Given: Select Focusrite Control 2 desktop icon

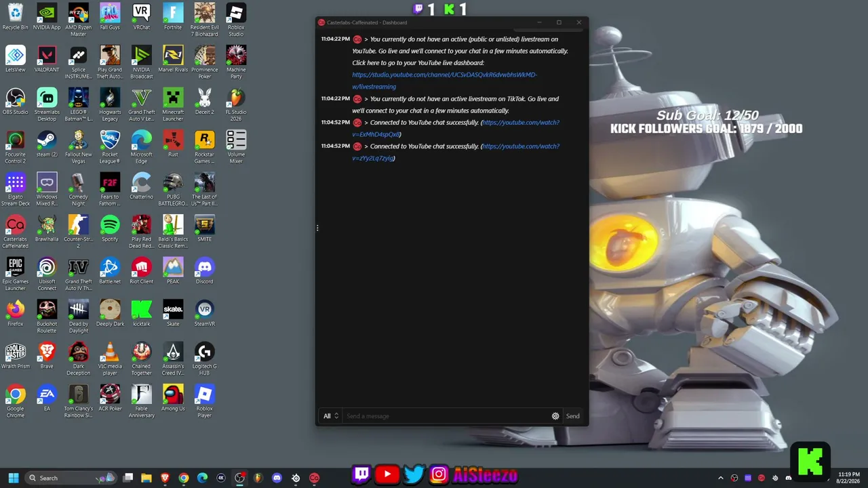Looking at the screenshot, I should tap(15, 147).
